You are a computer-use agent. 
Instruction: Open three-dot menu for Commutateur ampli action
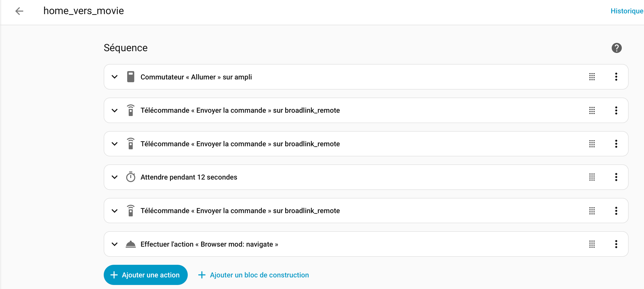coord(616,77)
